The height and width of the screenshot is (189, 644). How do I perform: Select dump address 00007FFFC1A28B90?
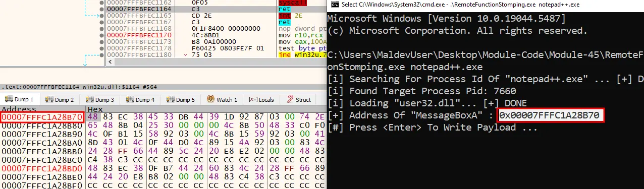click(x=42, y=135)
